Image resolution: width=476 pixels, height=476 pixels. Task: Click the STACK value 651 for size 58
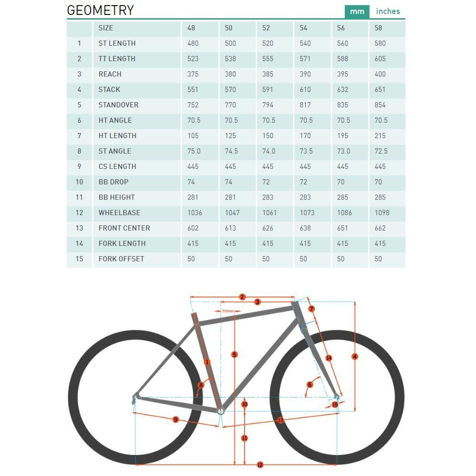coord(380,90)
